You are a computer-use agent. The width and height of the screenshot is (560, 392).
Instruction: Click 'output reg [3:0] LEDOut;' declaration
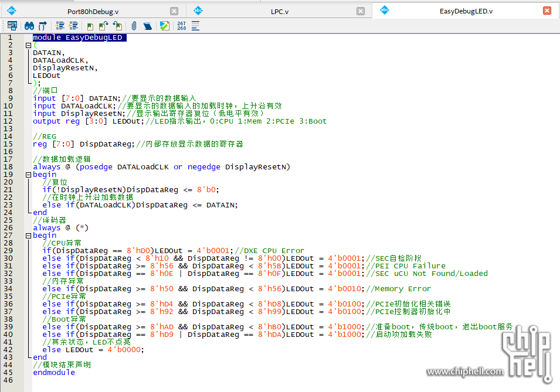89,121
